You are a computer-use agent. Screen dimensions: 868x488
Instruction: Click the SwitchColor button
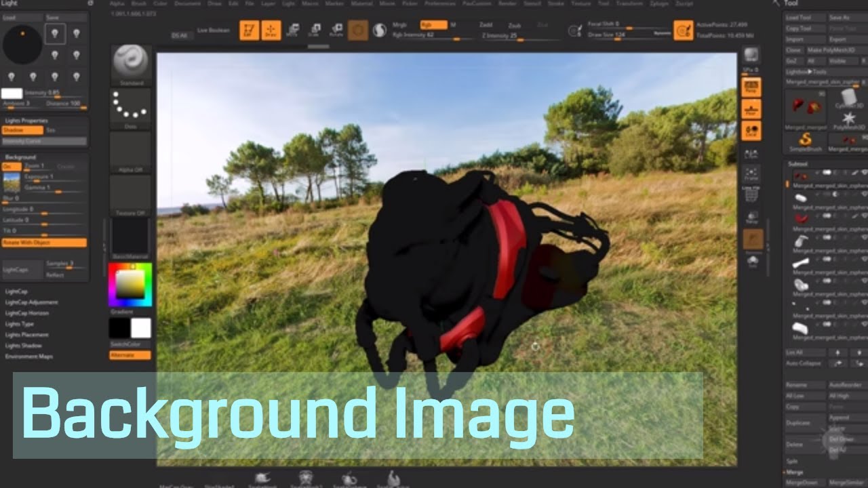[130, 344]
